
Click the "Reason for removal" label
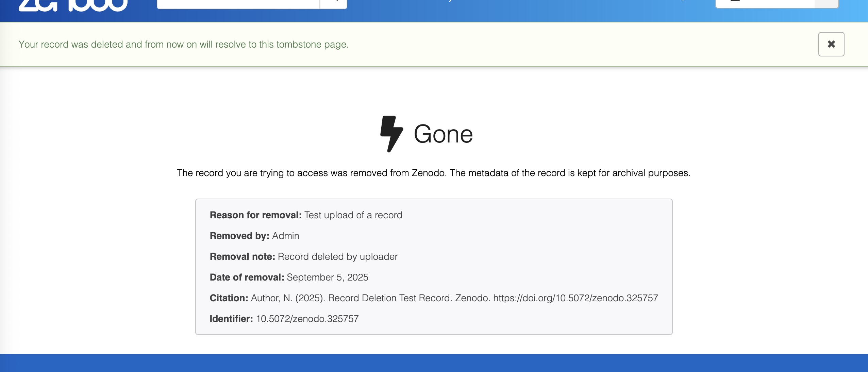point(255,215)
